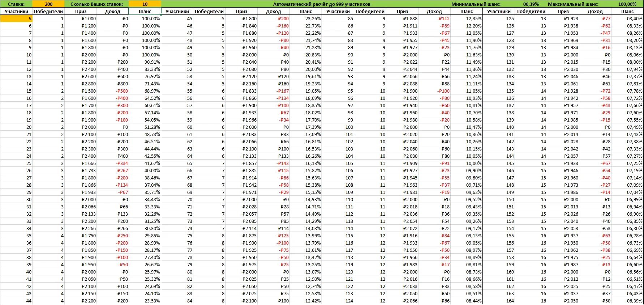This screenshot has height=305, width=644.
Task: Select the chance cell 08,40%
Action: (627, 18)
